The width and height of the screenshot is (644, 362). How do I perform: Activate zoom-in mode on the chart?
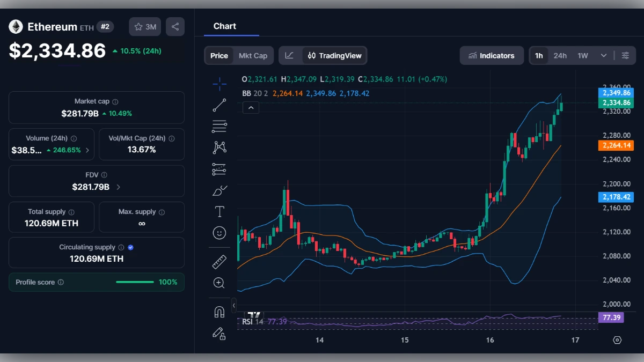click(x=219, y=283)
